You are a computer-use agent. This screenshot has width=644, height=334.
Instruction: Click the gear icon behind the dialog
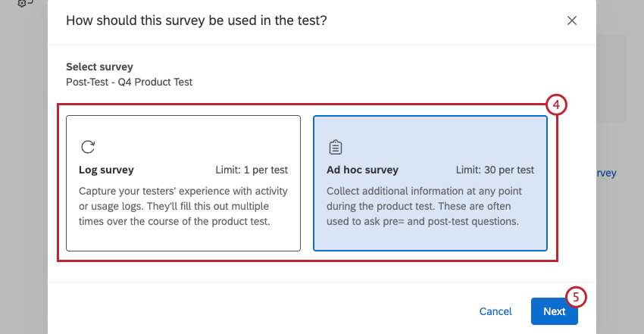[23, 4]
